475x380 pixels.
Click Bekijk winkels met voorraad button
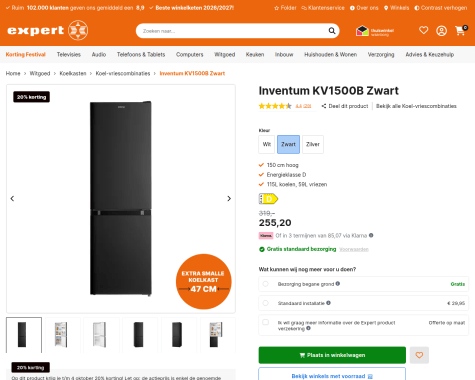tap(332, 376)
